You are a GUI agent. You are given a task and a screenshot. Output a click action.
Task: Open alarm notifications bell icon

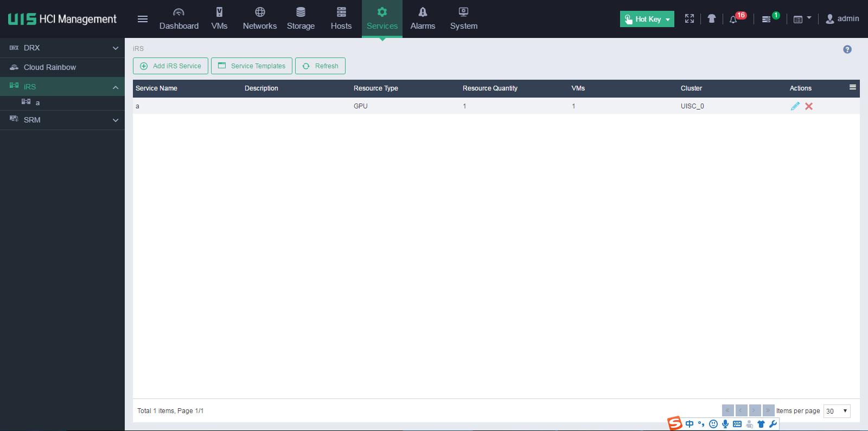pos(733,20)
